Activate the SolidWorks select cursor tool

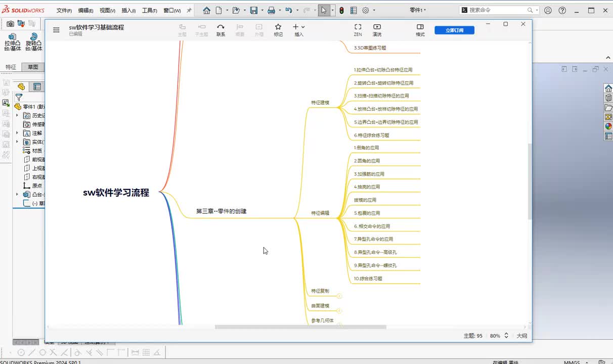(x=324, y=10)
